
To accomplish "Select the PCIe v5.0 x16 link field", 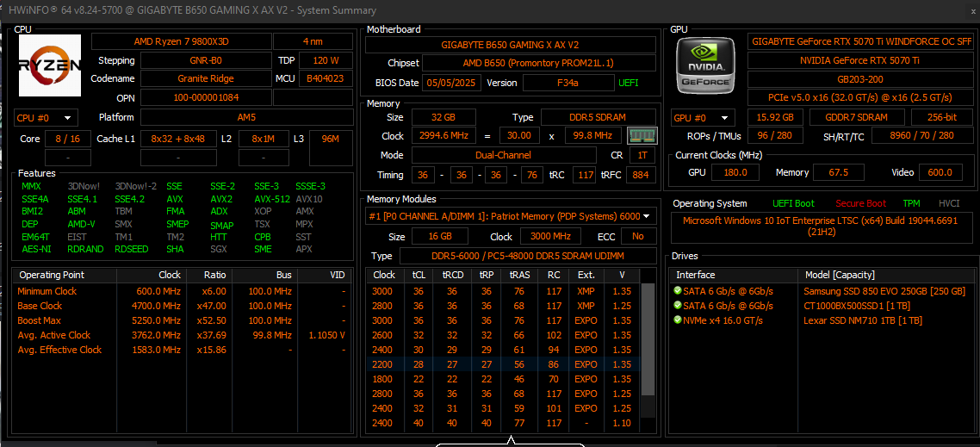I will pos(862,97).
